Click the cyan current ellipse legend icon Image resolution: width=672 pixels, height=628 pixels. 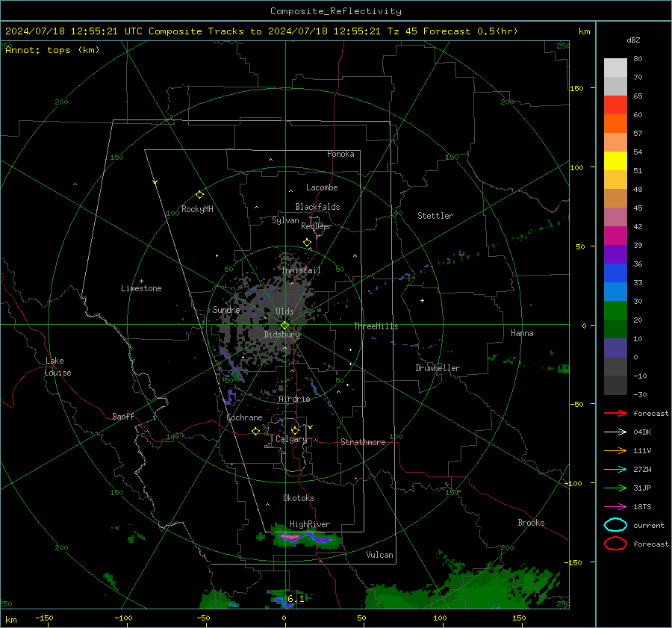[x=615, y=525]
